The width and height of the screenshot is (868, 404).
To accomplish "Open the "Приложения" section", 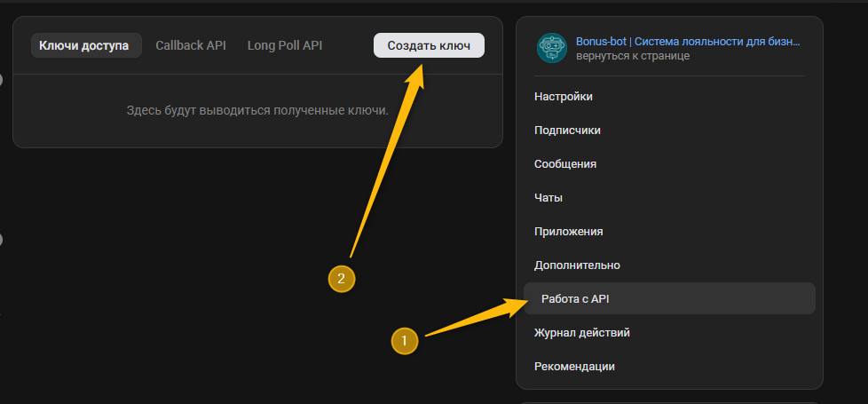I will tap(568, 232).
